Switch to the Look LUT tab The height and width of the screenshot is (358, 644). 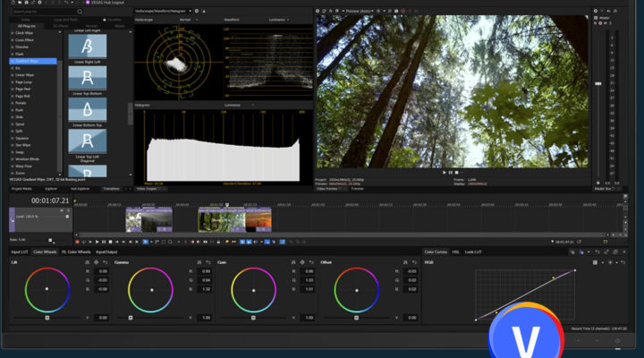[x=473, y=252]
